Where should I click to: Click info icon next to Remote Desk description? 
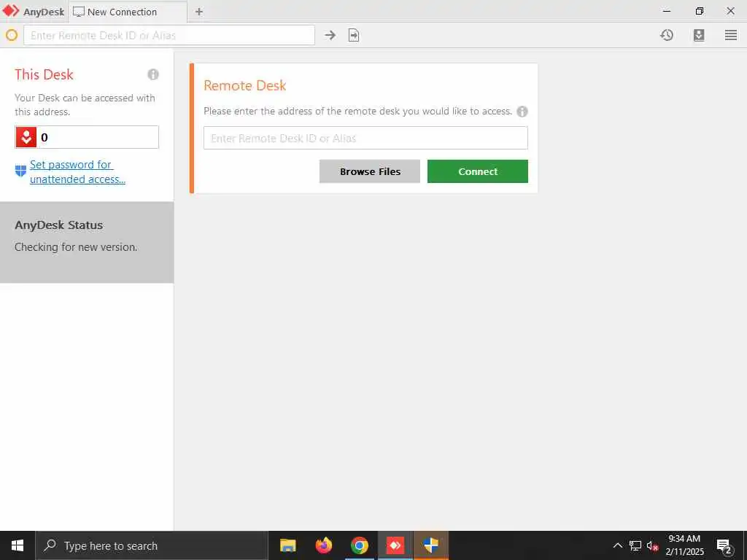[x=522, y=112]
